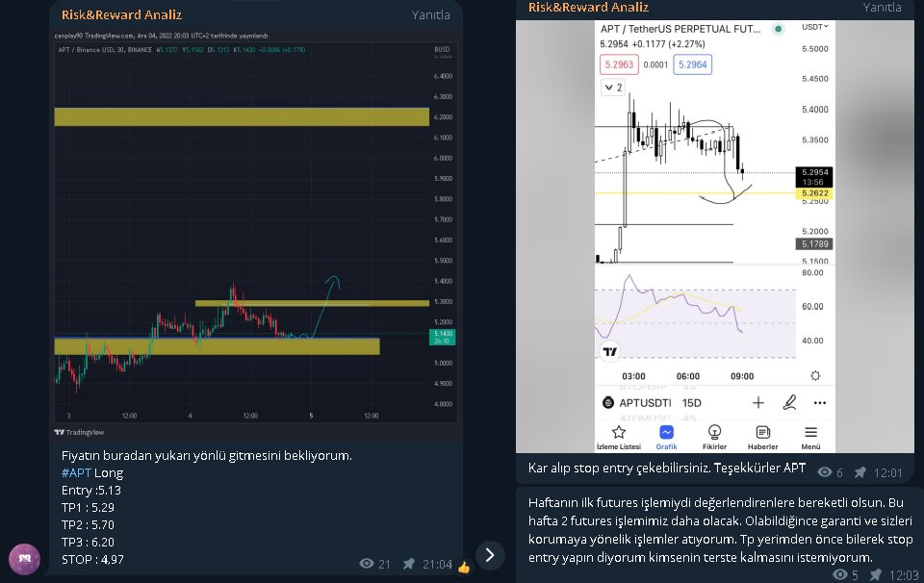Image resolution: width=924 pixels, height=583 pixels.
Task: Open Risk&Reward Analiz sender name on right message
Action: pos(588,7)
